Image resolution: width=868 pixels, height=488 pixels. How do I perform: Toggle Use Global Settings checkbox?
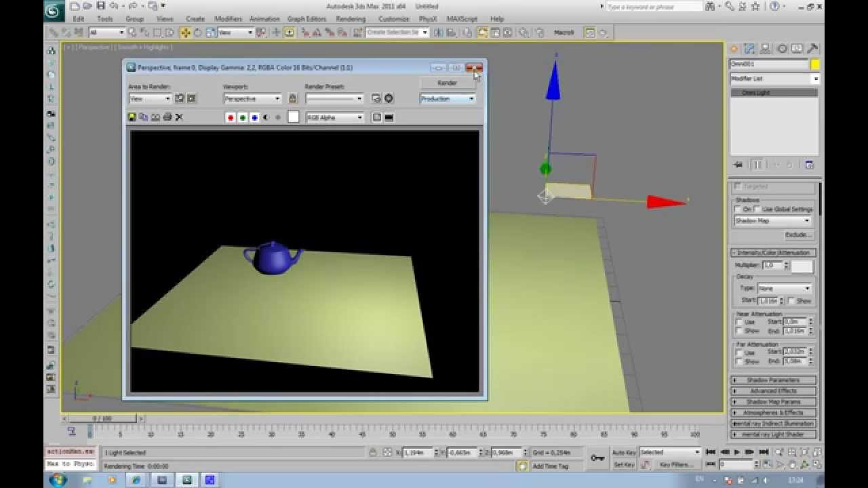[x=759, y=209]
